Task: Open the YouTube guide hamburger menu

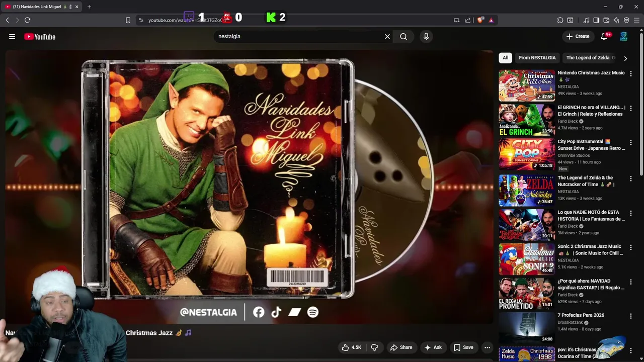Action: (12, 36)
